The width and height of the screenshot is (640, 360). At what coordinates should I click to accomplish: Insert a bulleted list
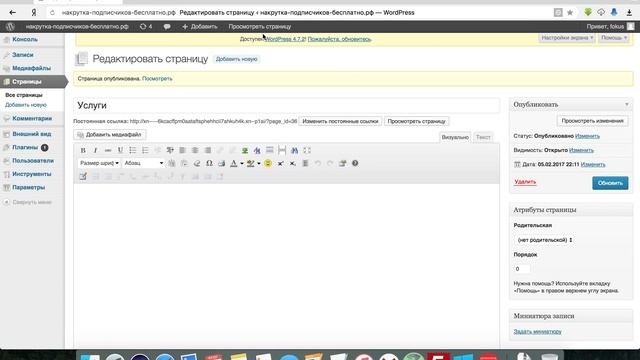point(133,150)
